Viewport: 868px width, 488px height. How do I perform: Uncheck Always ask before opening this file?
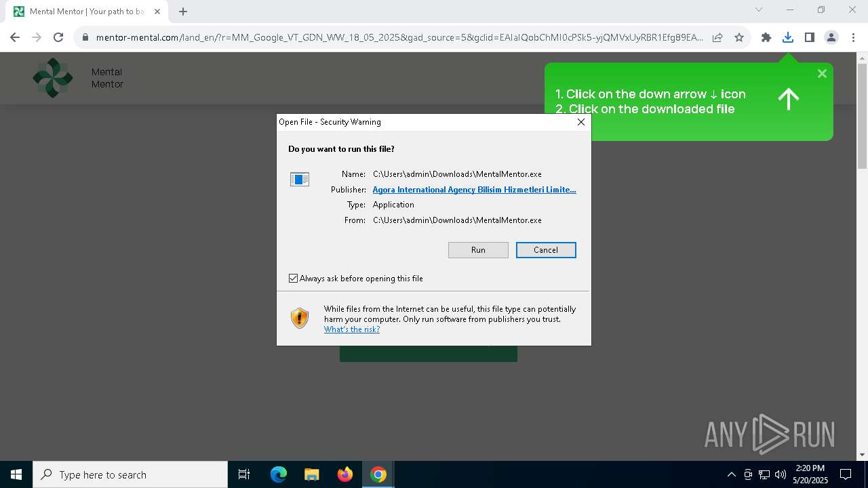294,279
